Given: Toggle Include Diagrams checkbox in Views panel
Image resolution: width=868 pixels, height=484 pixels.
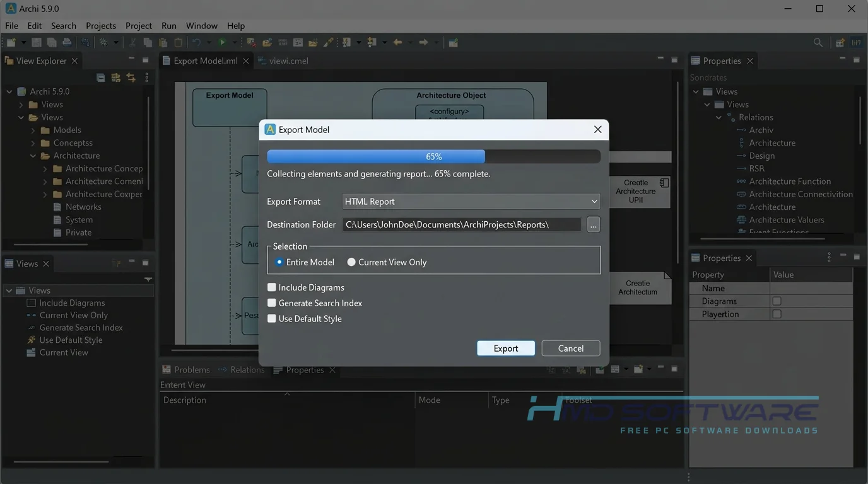Looking at the screenshot, I should pyautogui.click(x=32, y=303).
